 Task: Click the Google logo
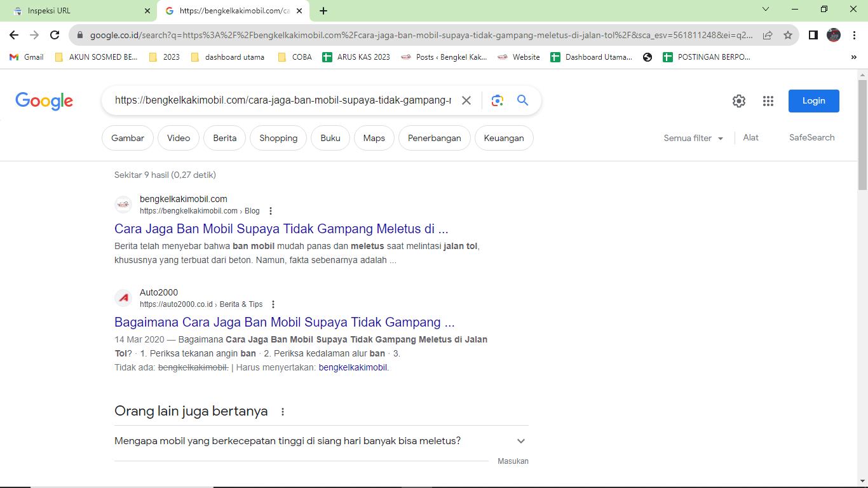tap(44, 101)
